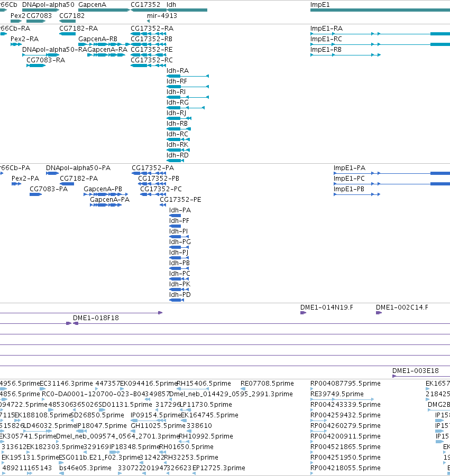Open the Idh gene label
The image size is (450, 476).
[171, 5]
